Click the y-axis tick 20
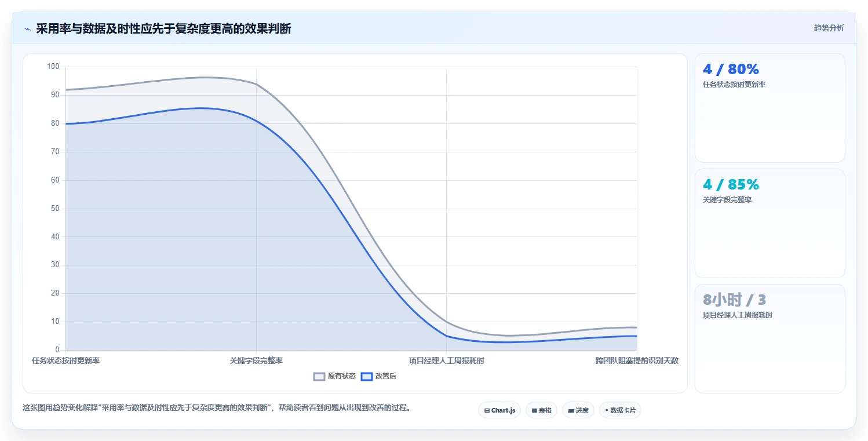The width and height of the screenshot is (868, 441). point(55,293)
